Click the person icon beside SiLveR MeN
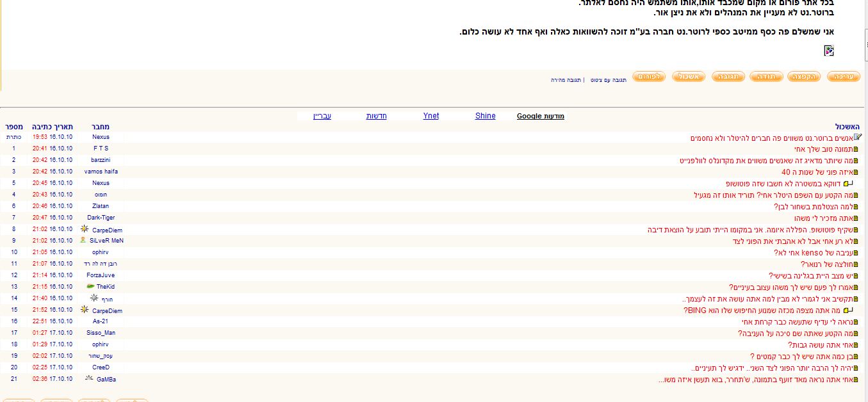Image resolution: width=868 pixels, height=402 pixels. click(83, 240)
